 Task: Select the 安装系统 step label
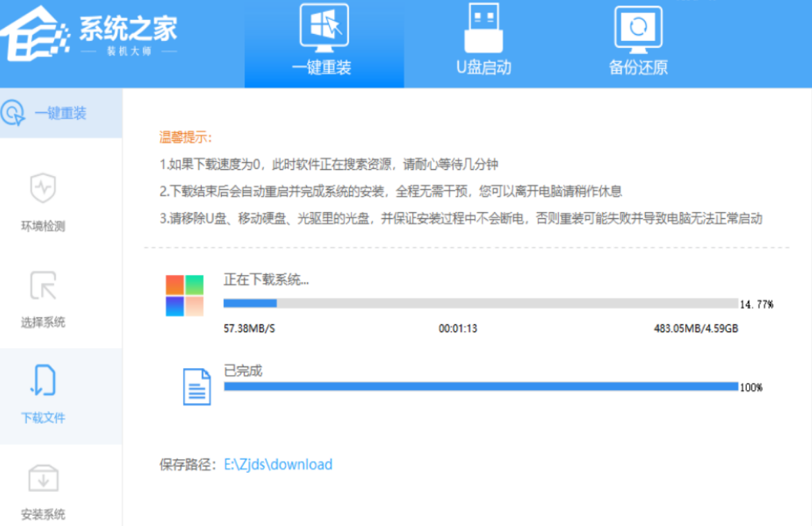tap(43, 514)
